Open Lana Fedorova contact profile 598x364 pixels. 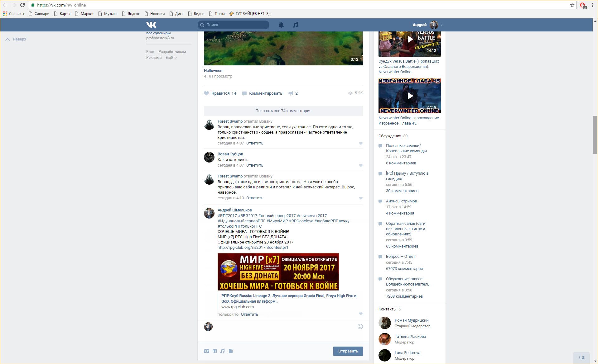pos(407,353)
